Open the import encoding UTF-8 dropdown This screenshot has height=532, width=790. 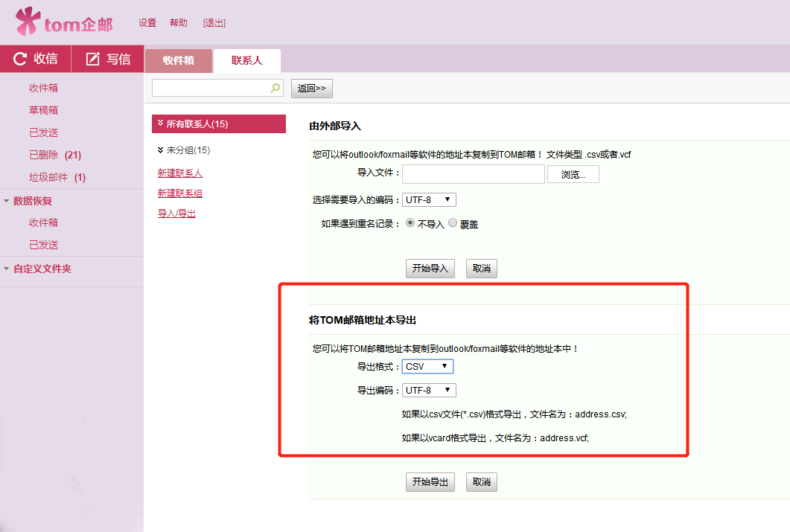coord(429,199)
